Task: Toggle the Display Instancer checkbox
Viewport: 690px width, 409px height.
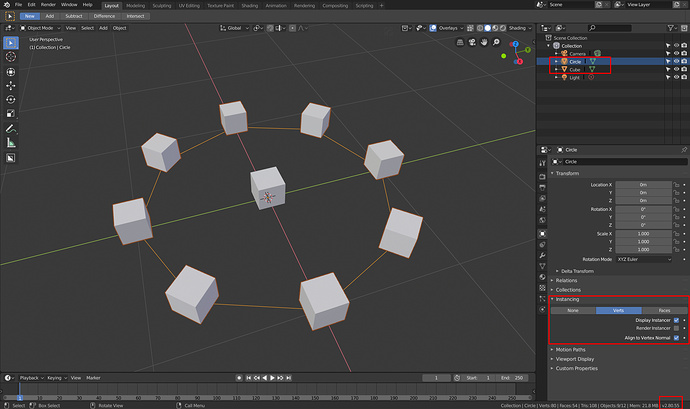Action: [676, 320]
